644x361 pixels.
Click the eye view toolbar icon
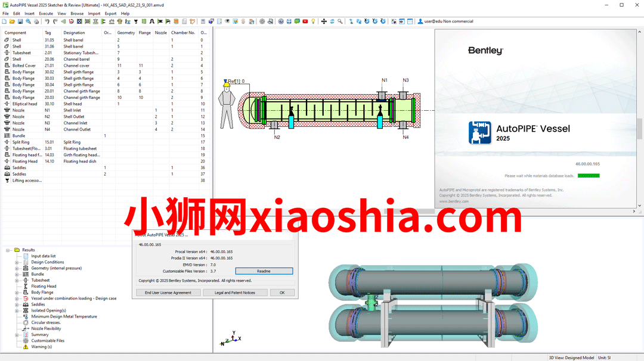(x=227, y=21)
